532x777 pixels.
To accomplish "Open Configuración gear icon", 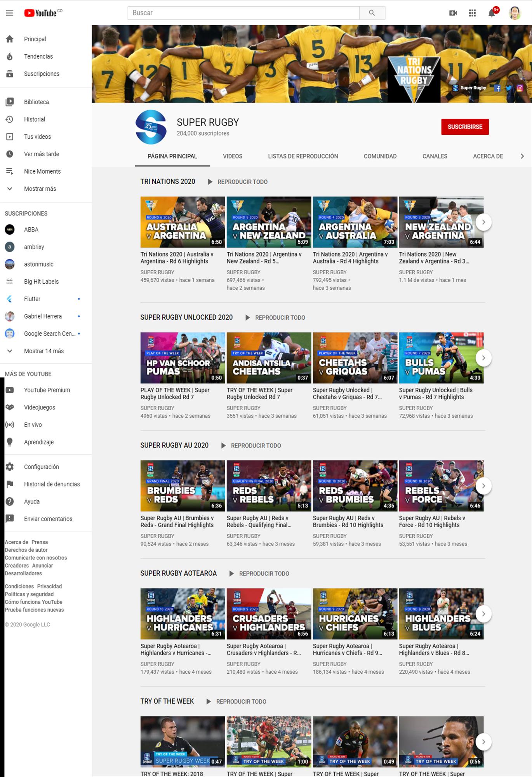I will tap(10, 467).
